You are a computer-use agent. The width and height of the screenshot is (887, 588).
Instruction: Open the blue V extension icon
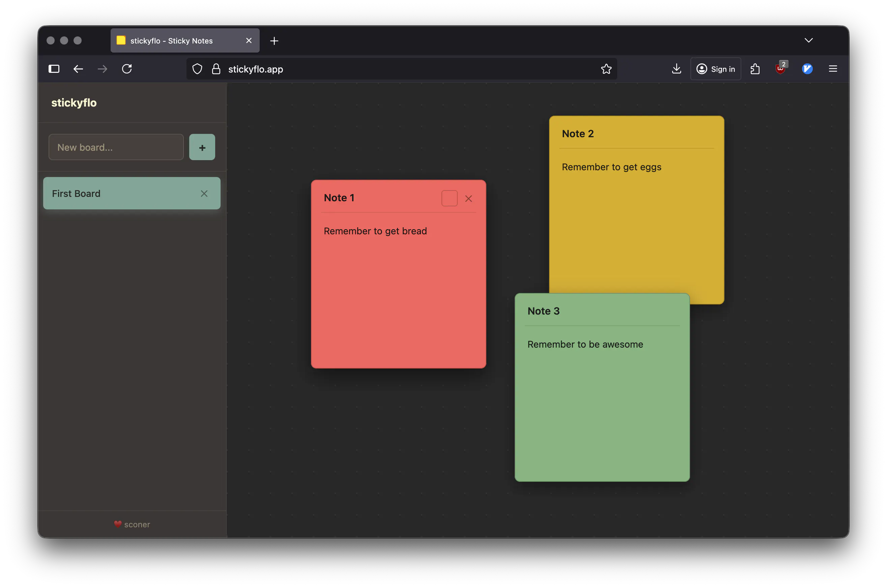click(807, 69)
